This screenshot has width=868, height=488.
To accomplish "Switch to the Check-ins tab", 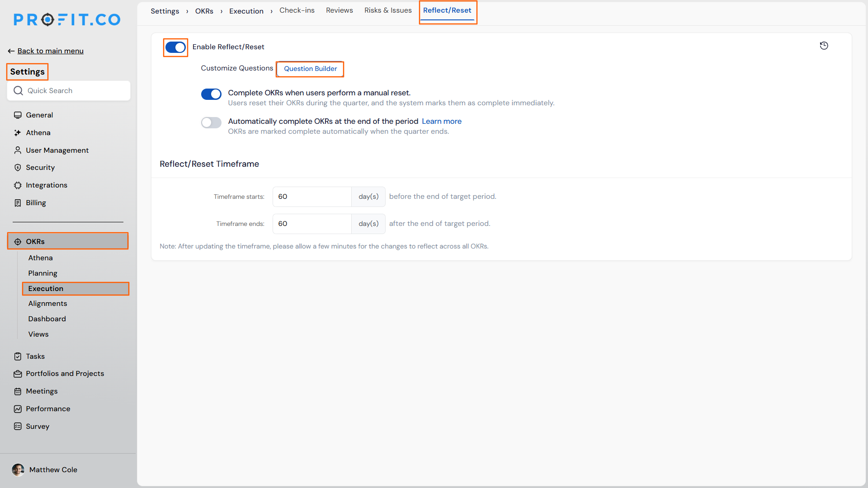I will [297, 10].
